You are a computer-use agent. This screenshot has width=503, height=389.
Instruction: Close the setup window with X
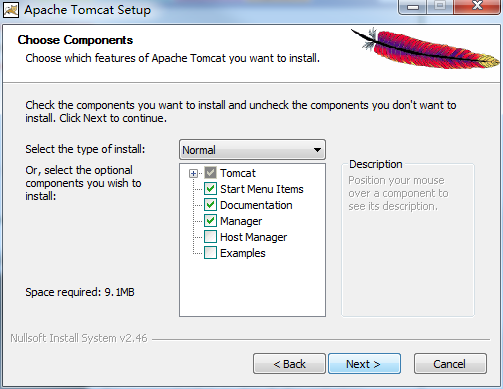pyautogui.click(x=477, y=6)
